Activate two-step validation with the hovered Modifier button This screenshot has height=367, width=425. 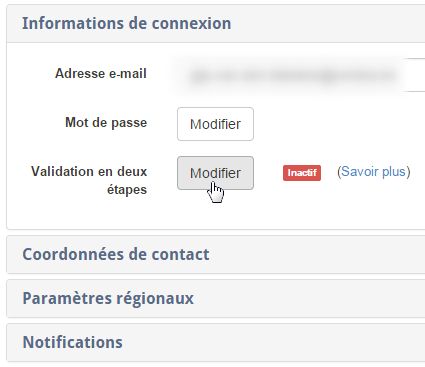(215, 173)
